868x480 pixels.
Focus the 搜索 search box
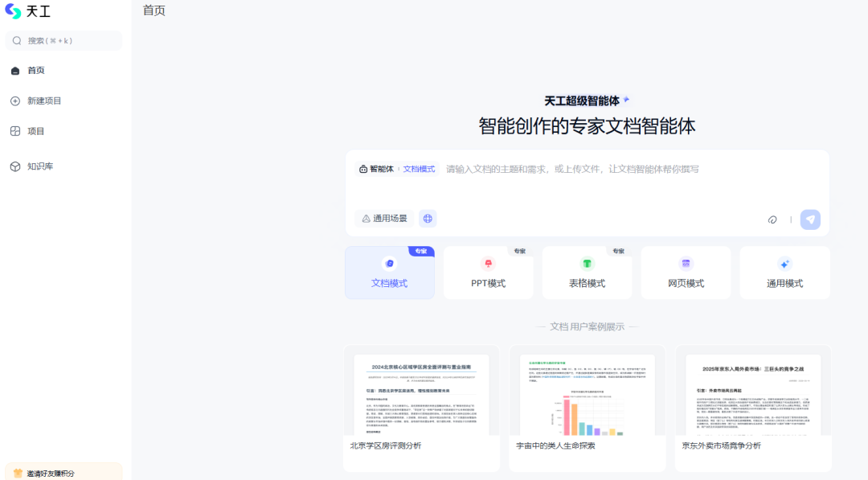tap(63, 40)
